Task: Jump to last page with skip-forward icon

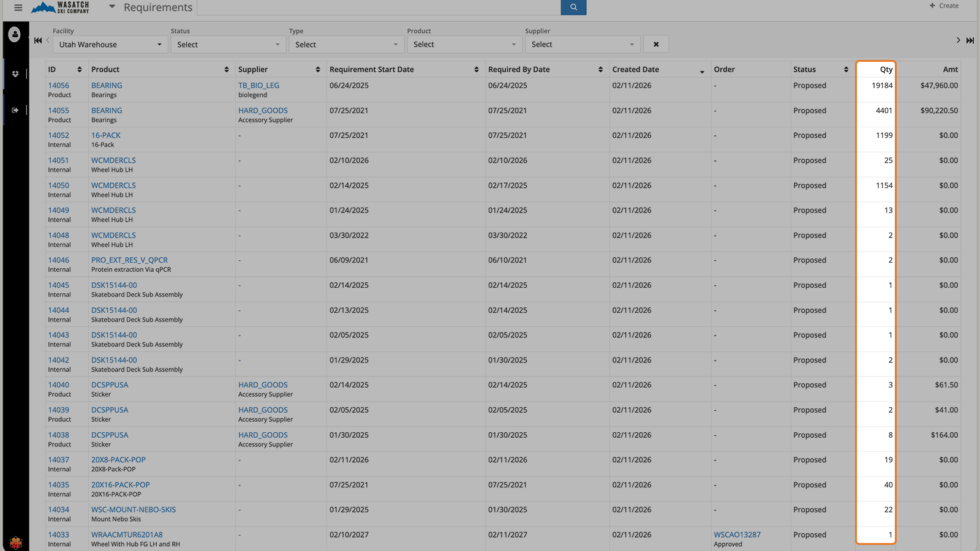Action: pos(970,40)
